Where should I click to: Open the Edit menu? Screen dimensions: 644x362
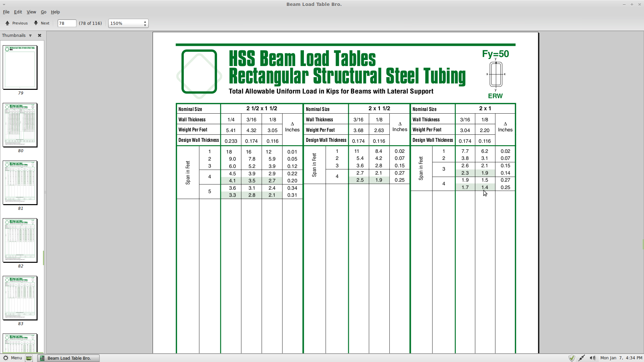pyautogui.click(x=18, y=12)
